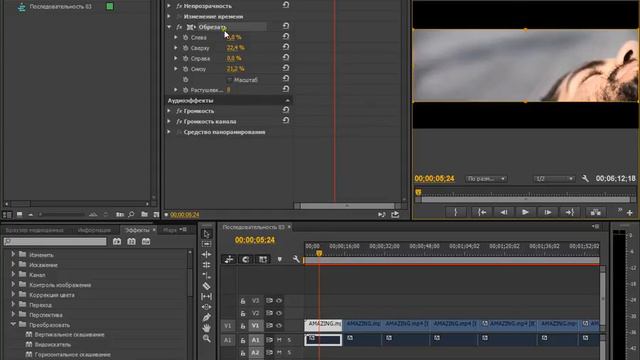This screenshot has height=360, width=640.
Task: Select the Rolling Edit tool
Action: click(x=207, y=265)
